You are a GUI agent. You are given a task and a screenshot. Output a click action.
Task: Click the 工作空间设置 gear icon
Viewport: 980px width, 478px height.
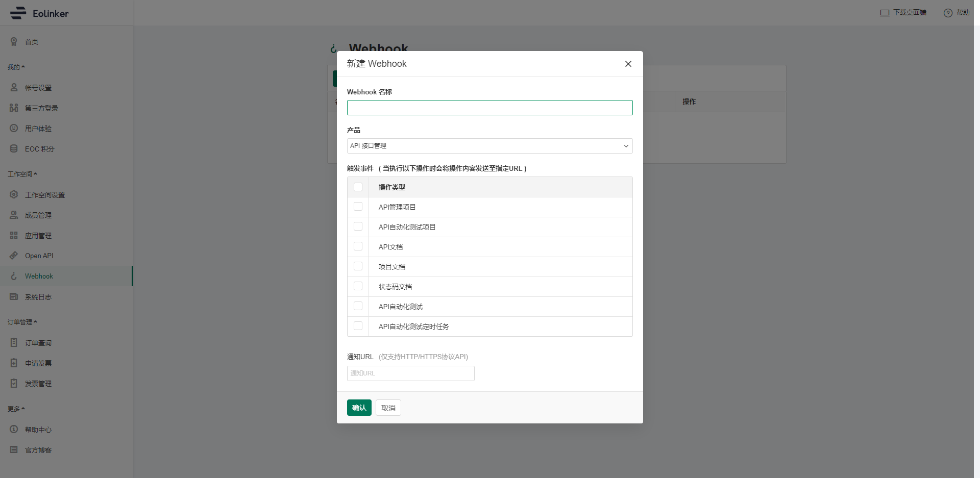coord(14,194)
